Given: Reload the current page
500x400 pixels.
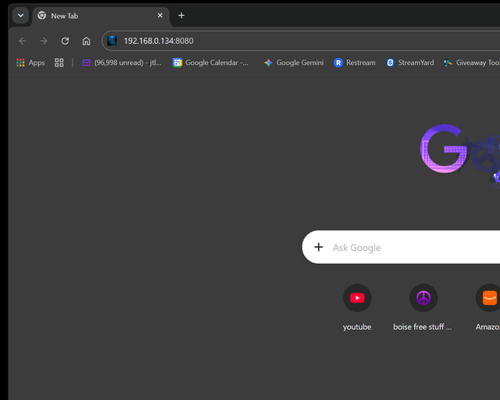Looking at the screenshot, I should [65, 41].
